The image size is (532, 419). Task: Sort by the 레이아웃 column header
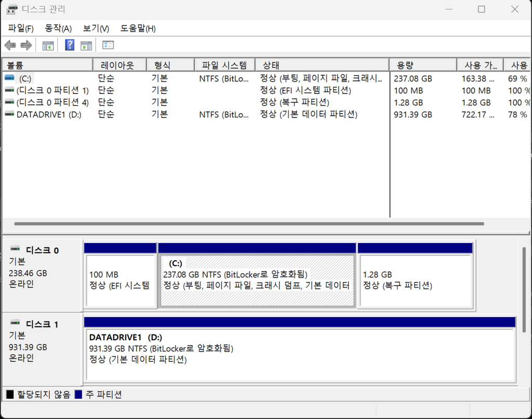(120, 65)
